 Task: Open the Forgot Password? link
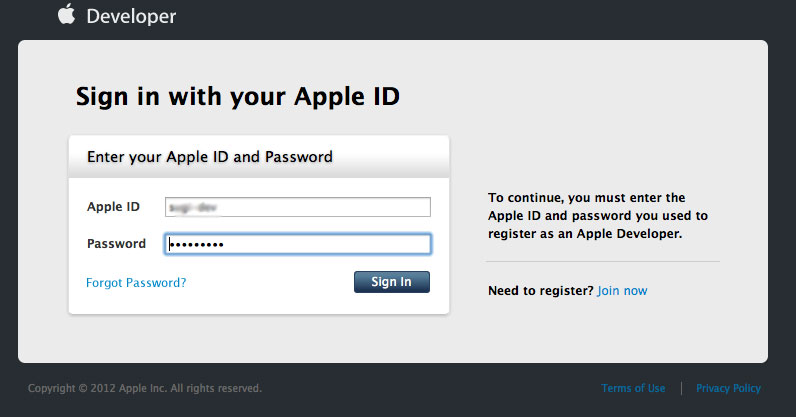136,283
